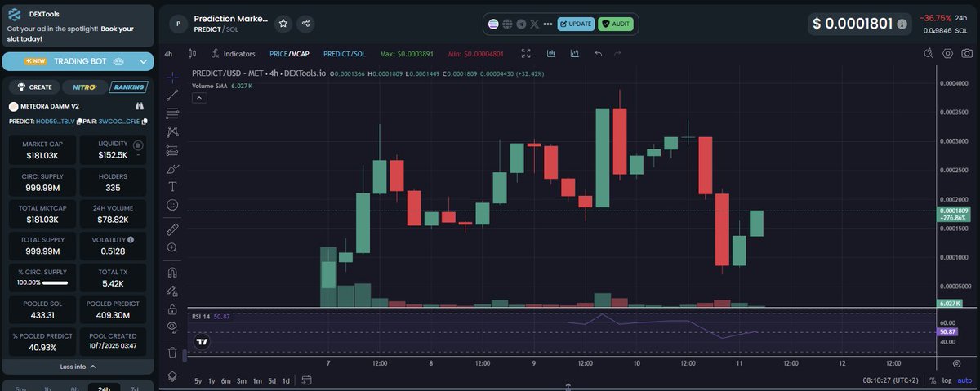The width and height of the screenshot is (980, 391).
Task: Show volatility info icon
Action: (x=131, y=239)
